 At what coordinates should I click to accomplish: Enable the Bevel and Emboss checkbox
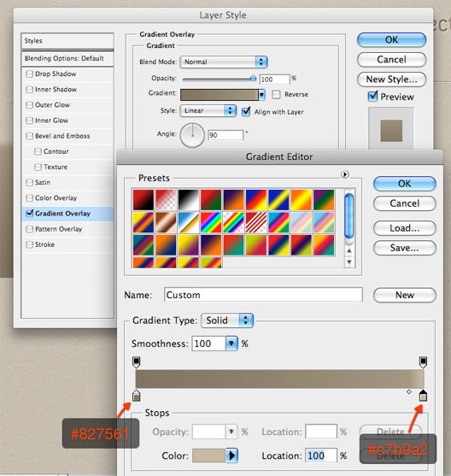29,136
